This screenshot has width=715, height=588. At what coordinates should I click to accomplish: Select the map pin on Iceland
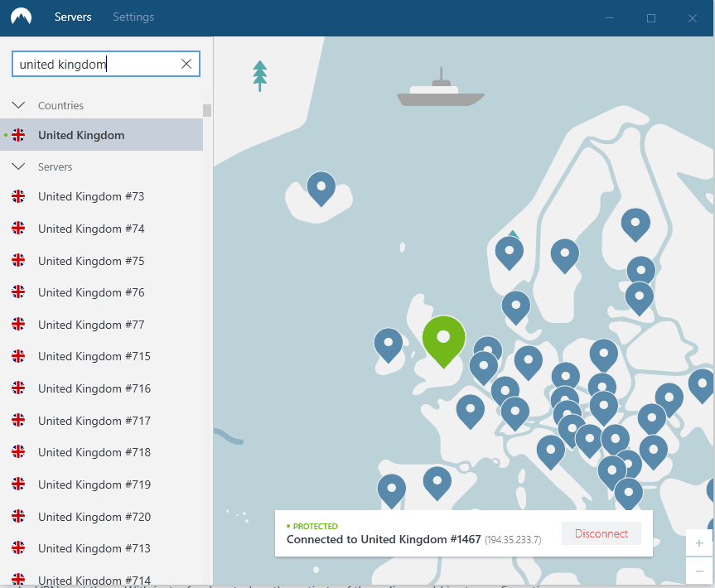click(321, 188)
